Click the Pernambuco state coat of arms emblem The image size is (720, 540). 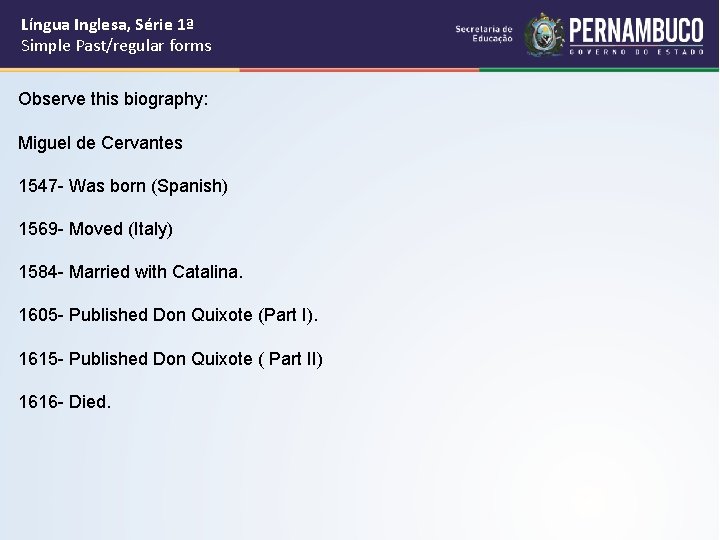tap(545, 34)
